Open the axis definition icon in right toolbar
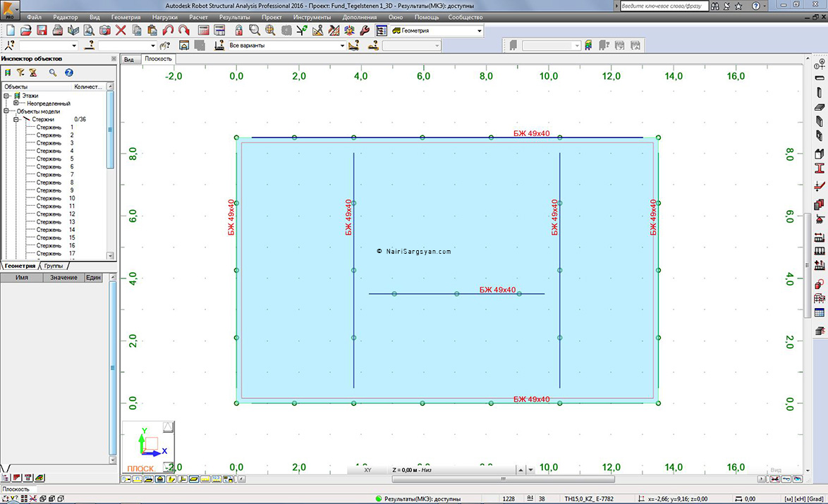 point(819,64)
